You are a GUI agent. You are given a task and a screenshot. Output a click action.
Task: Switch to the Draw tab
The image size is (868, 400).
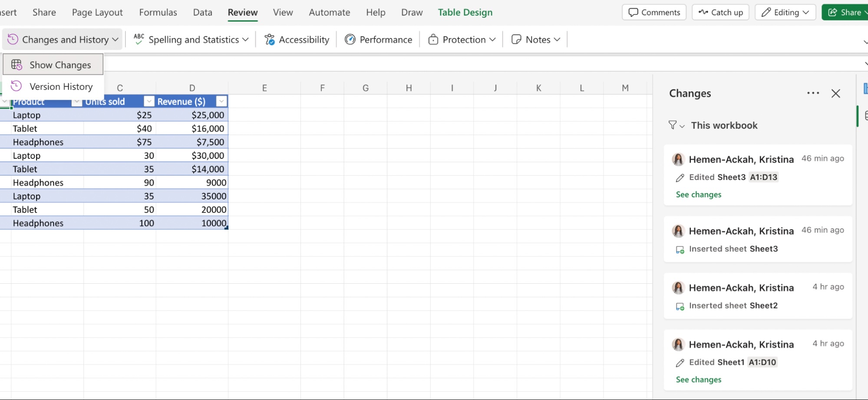click(x=412, y=13)
